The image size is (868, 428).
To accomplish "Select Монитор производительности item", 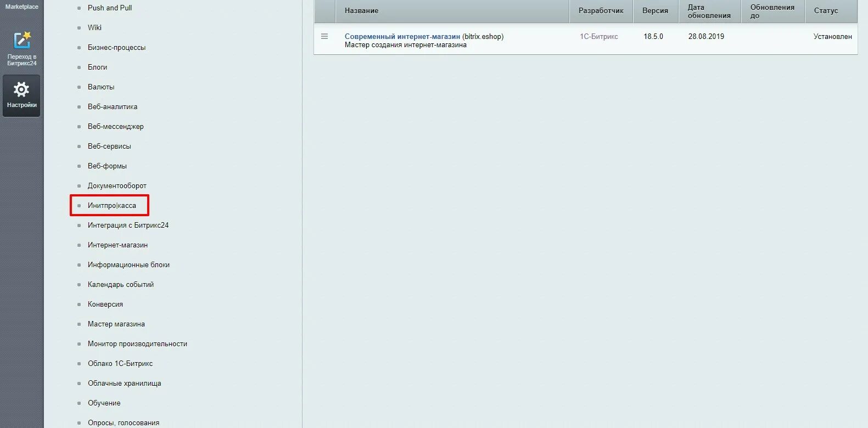I will tap(137, 343).
